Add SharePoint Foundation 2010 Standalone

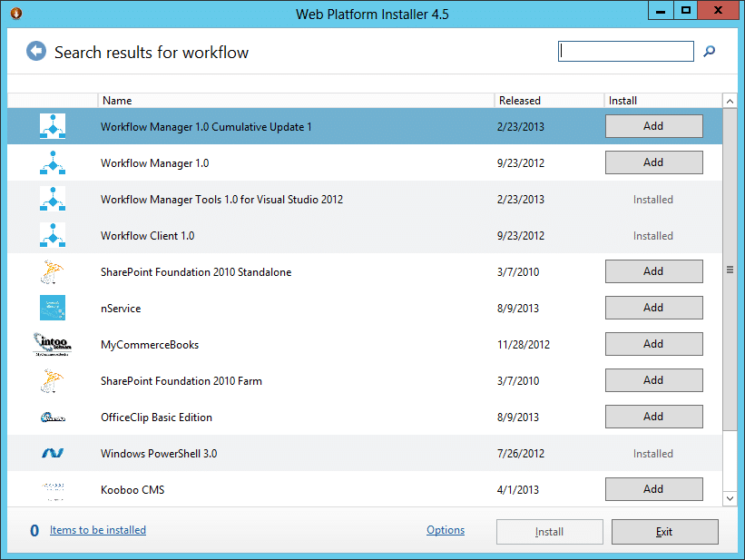coord(653,271)
